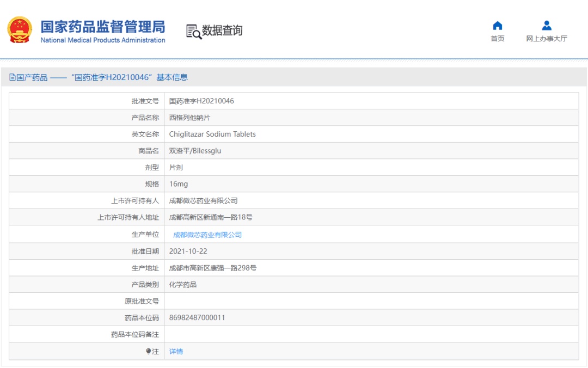Click the 国家药品监督管理局 site title

(102, 27)
